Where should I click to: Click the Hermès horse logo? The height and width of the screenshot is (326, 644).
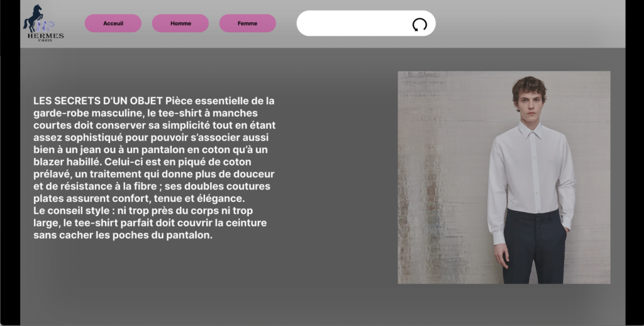click(x=36, y=18)
